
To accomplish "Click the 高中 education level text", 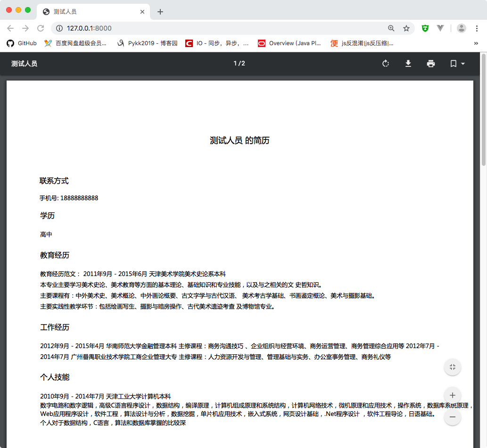I will pos(46,234).
